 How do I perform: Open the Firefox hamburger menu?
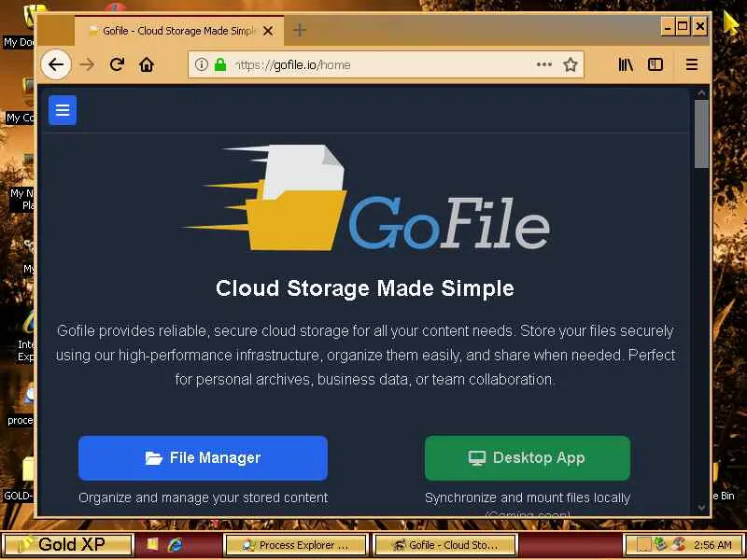[692, 64]
